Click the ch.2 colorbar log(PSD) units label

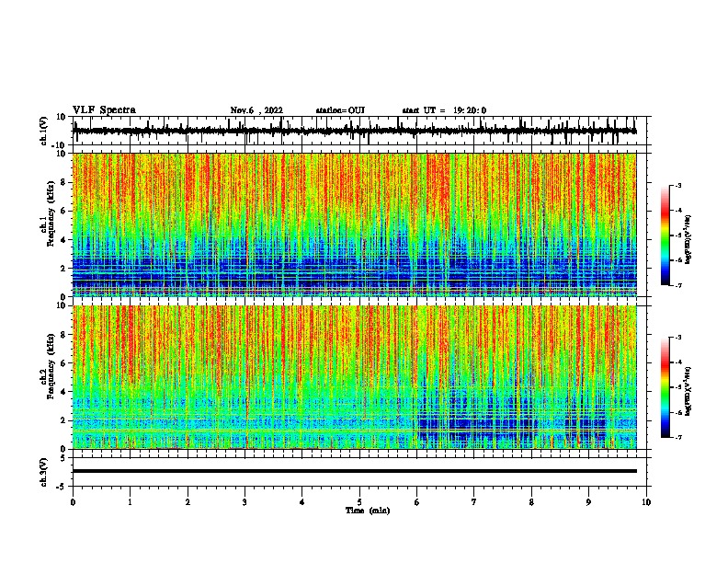coord(688,391)
